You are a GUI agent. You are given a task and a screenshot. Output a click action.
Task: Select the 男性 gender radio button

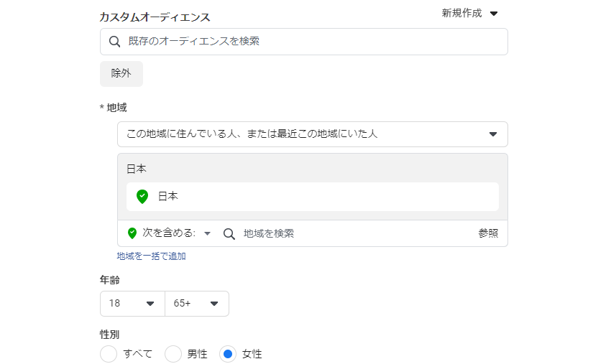173,354
